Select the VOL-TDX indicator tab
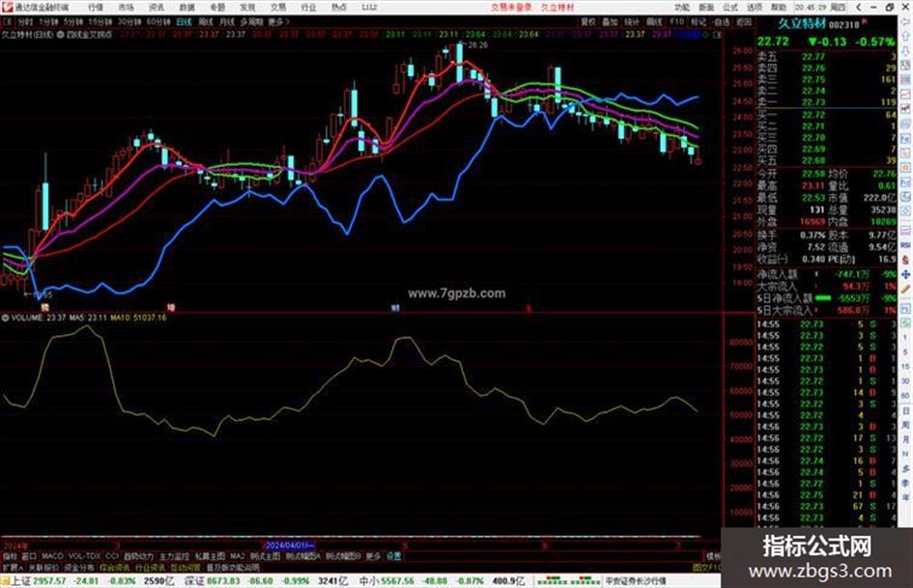 tap(84, 556)
